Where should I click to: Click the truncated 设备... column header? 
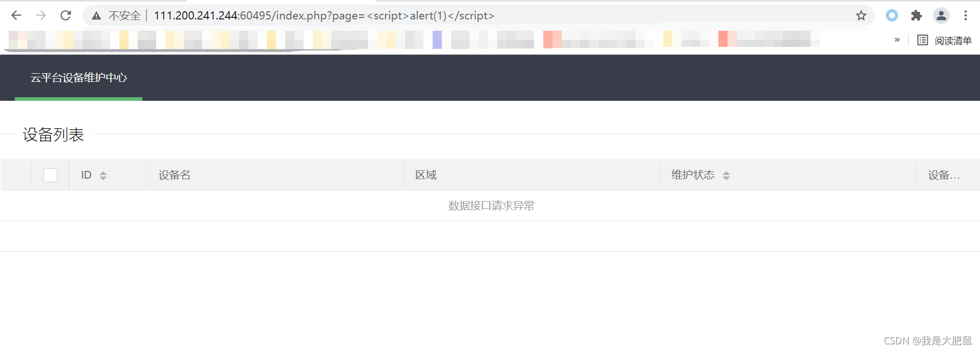tap(948, 175)
